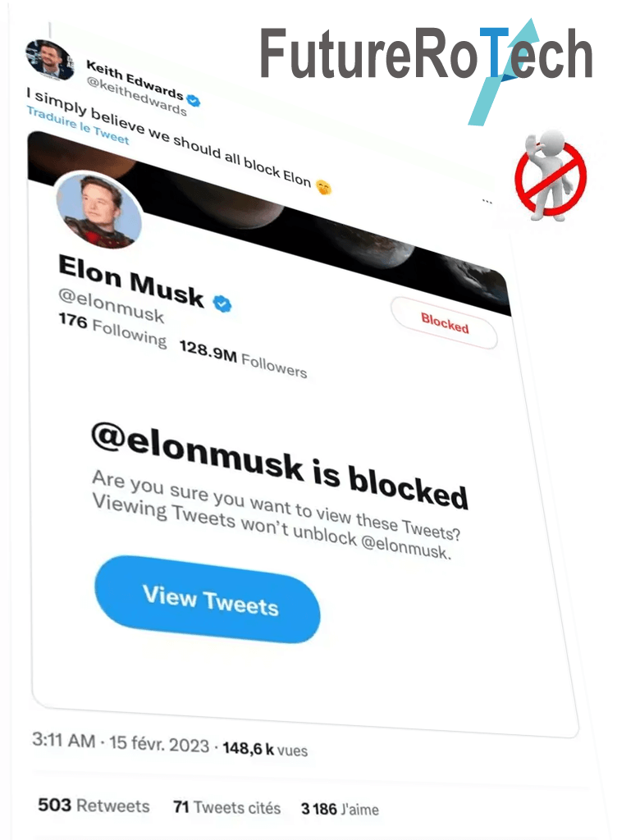
Task: Open the 71 Tweets cités
Action: (226, 806)
